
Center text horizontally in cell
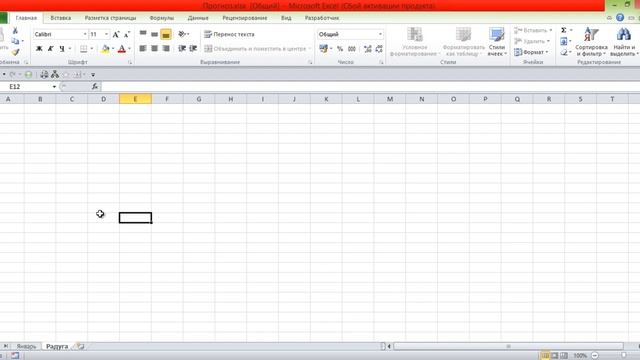coord(154,49)
